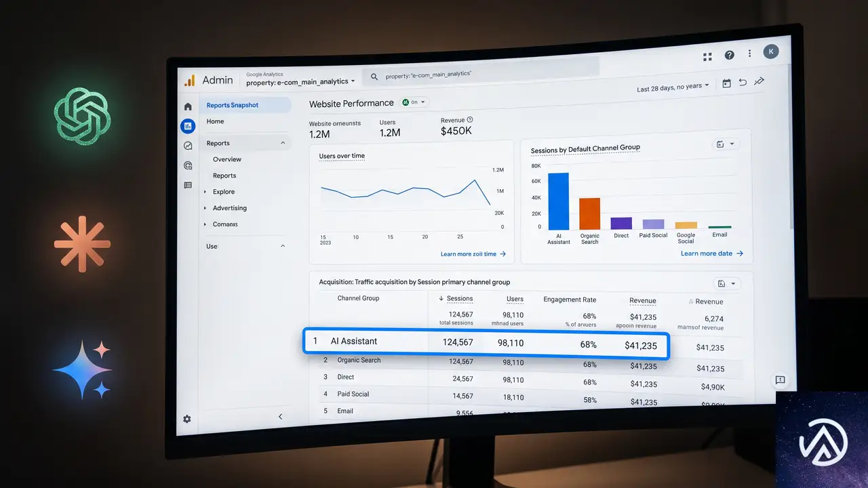Select the Reports bar chart rail icon
This screenshot has height=488, width=868.
tap(188, 125)
